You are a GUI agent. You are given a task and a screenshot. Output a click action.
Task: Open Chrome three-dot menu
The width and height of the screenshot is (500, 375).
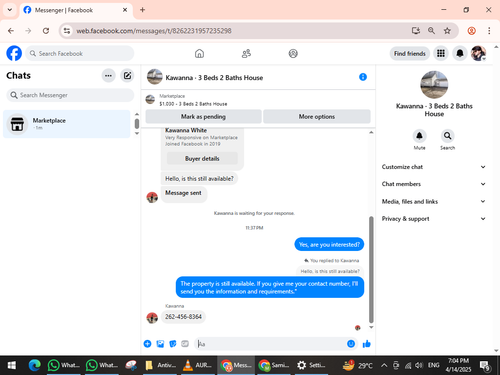click(x=489, y=31)
